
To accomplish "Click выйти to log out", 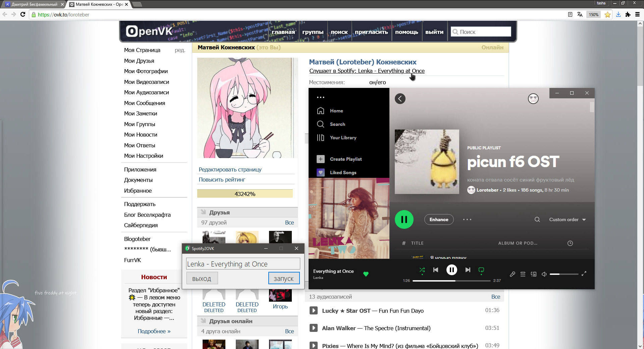I will [434, 32].
